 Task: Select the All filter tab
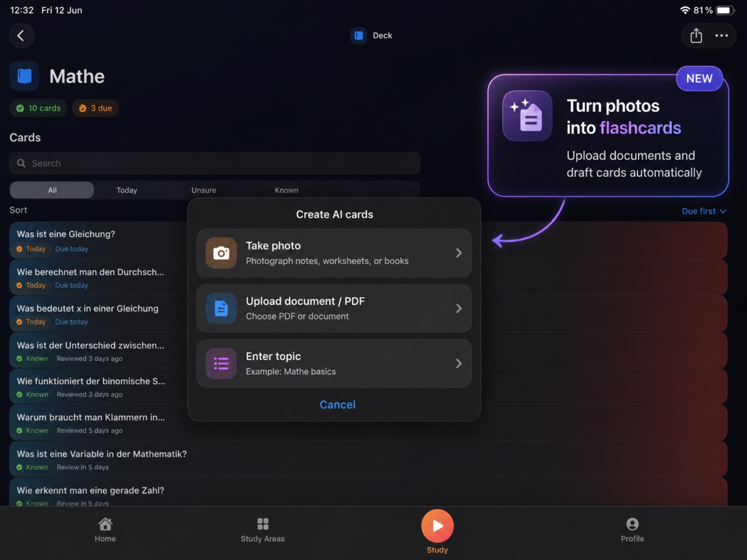(52, 190)
